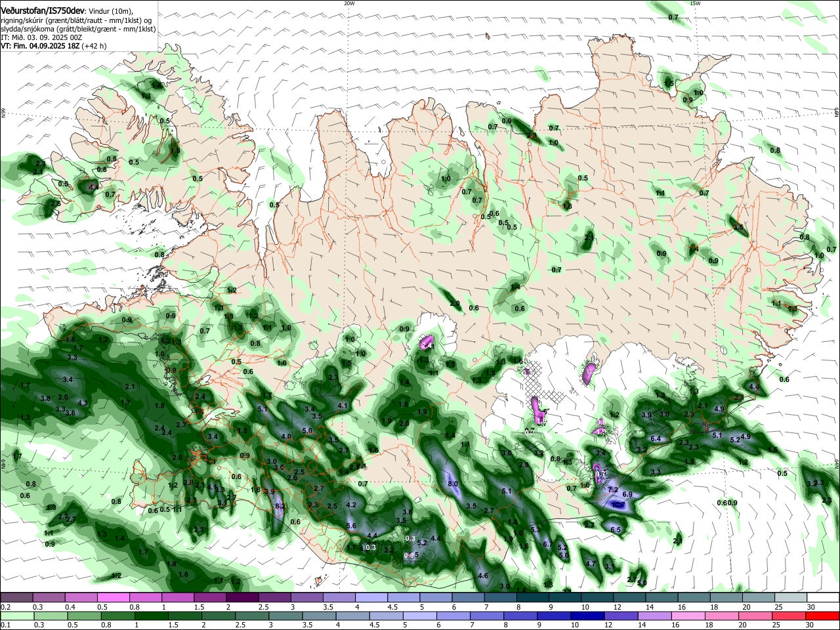Click the '15W' longitude label at top edge
The width and height of the screenshot is (840, 630).
[695, 3]
